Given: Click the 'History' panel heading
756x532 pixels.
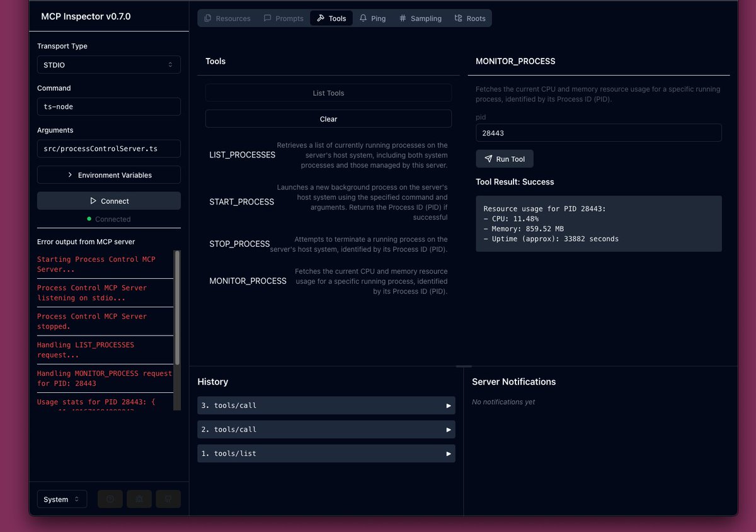Looking at the screenshot, I should (x=213, y=382).
